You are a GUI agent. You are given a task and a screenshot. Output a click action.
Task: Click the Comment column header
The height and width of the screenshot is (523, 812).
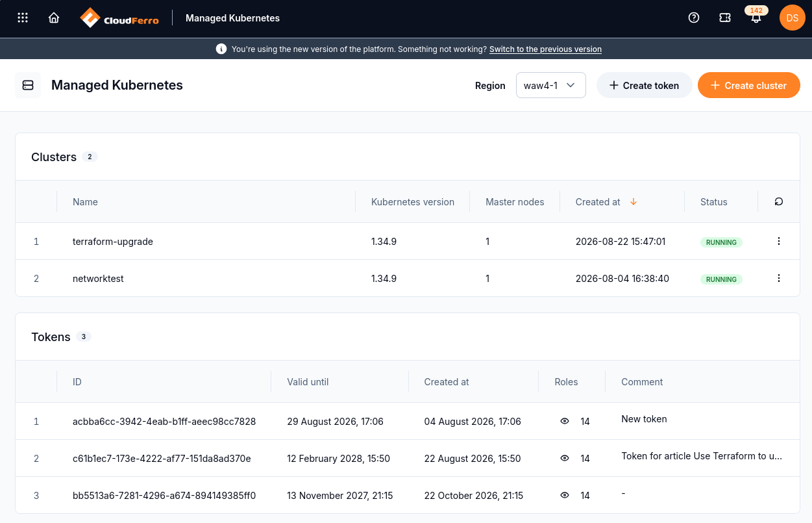pos(642,382)
